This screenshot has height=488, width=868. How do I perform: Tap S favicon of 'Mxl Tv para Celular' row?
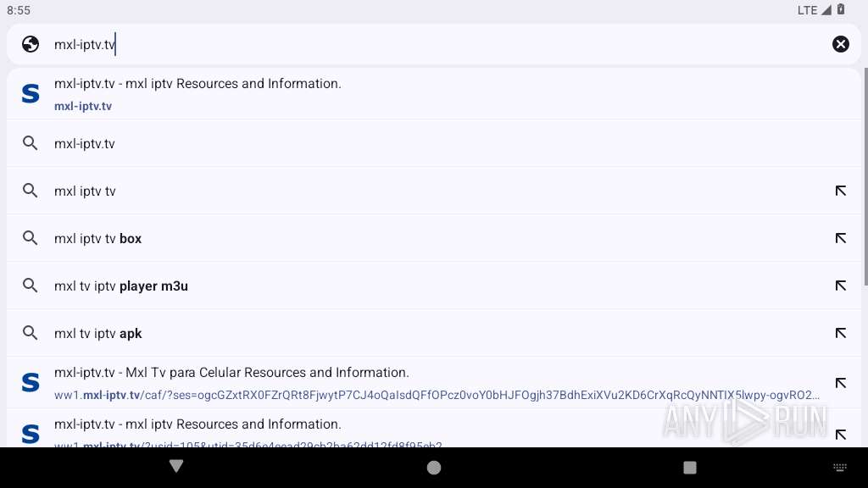click(31, 382)
